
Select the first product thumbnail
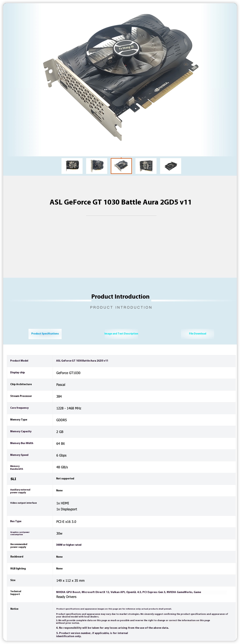point(72,166)
